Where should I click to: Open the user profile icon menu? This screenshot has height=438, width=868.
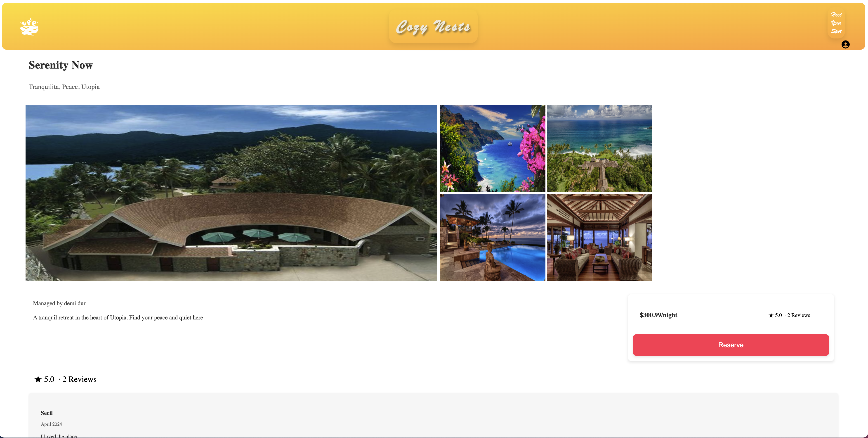pyautogui.click(x=845, y=45)
